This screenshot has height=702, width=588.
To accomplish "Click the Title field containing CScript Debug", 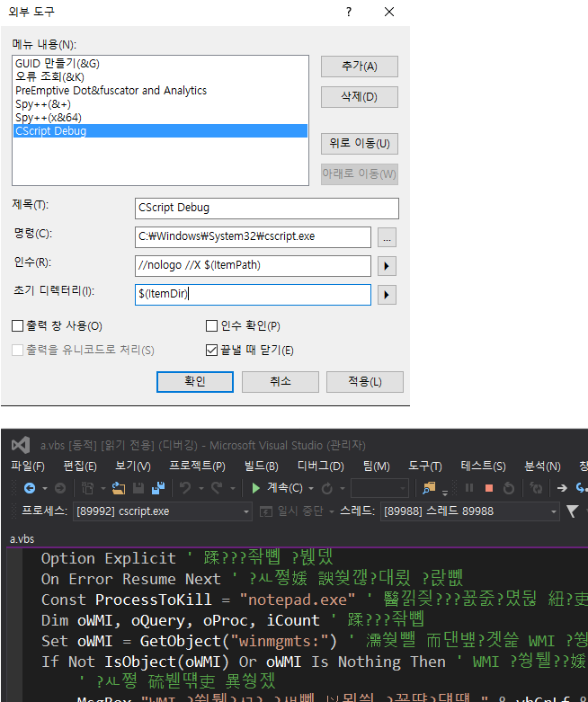I will (x=266, y=209).
